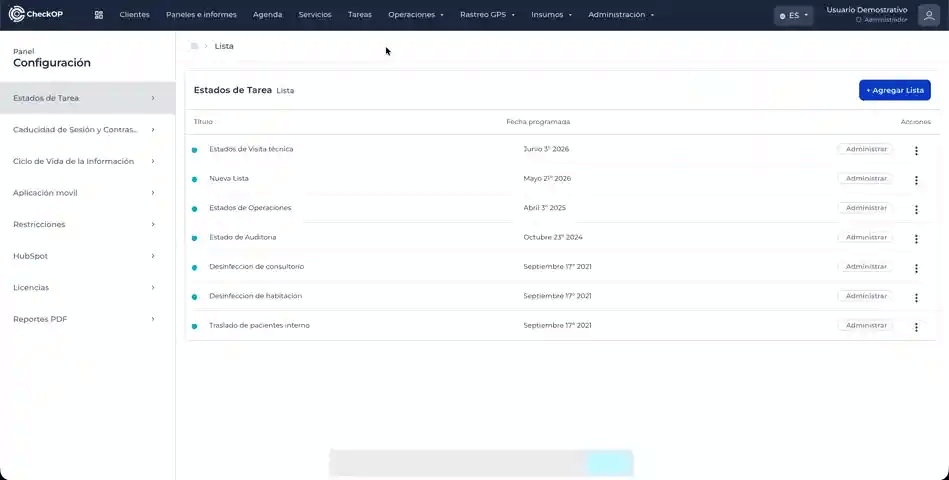Viewport: 949px width, 480px height.
Task: Click status dot of Estados de Operaciones row
Action: [x=194, y=209]
